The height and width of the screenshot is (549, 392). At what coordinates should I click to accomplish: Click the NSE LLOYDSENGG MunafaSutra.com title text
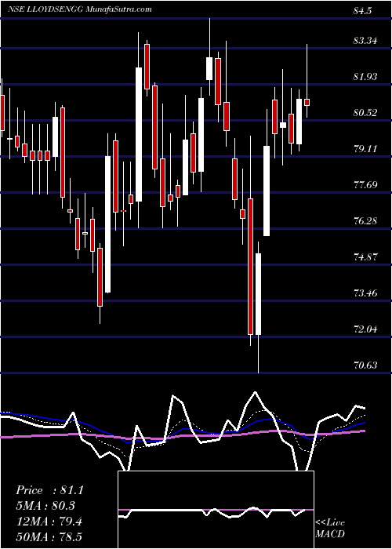coord(79,9)
